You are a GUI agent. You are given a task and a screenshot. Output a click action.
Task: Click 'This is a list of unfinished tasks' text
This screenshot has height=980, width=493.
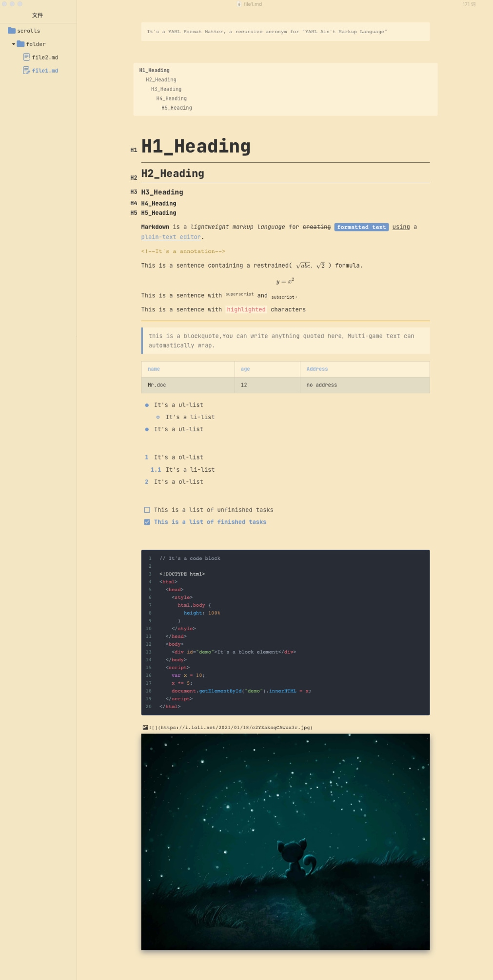tap(214, 510)
